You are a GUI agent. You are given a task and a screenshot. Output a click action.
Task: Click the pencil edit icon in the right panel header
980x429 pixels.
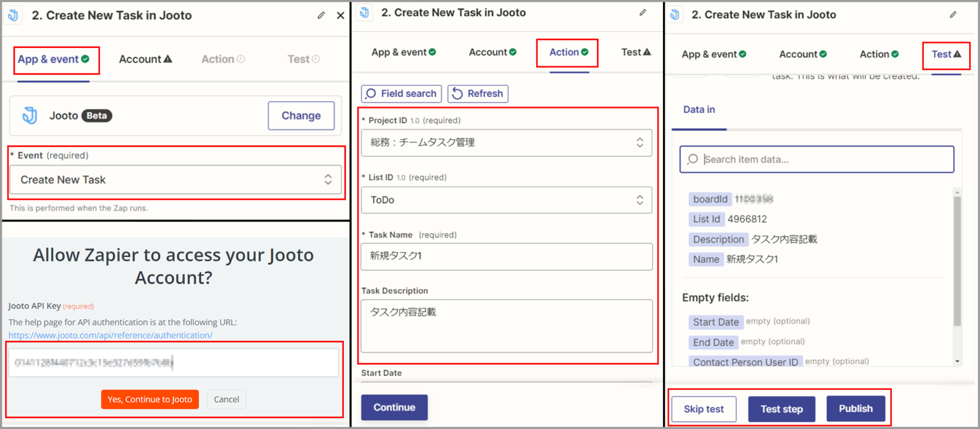point(953,15)
